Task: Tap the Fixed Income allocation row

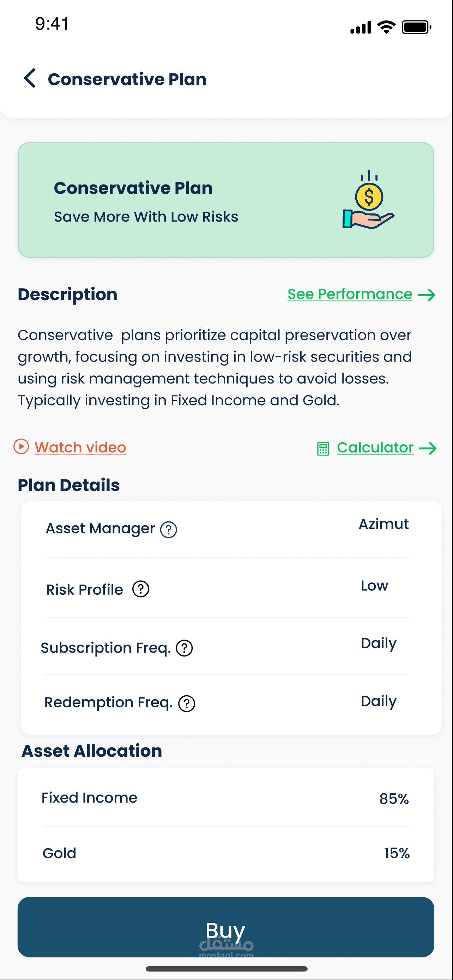Action: coord(225,798)
